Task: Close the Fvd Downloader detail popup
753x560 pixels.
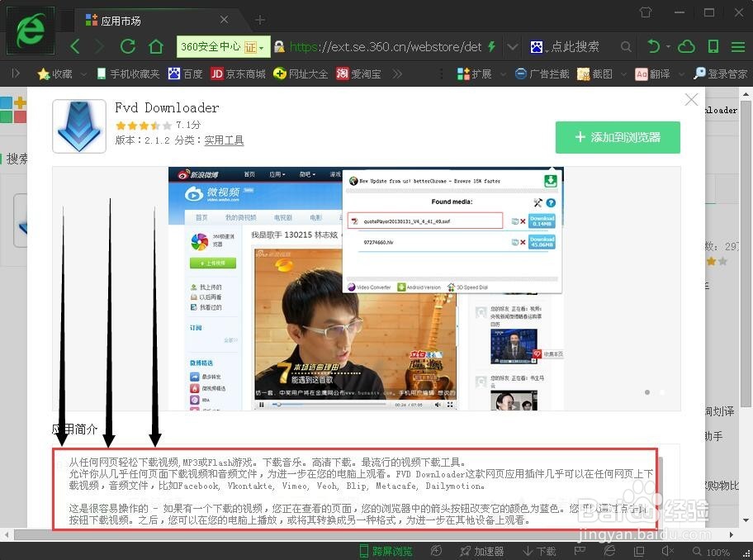Action: tap(691, 100)
